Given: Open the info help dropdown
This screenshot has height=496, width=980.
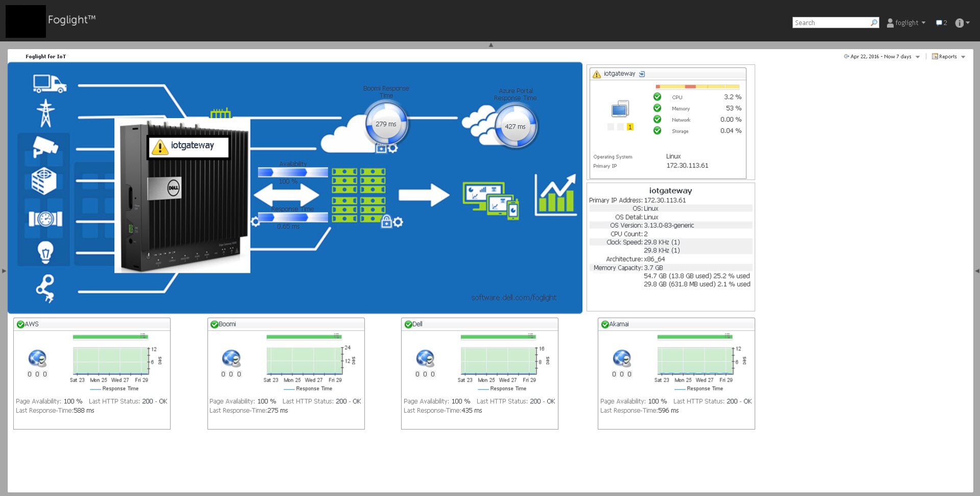Looking at the screenshot, I should pos(962,22).
